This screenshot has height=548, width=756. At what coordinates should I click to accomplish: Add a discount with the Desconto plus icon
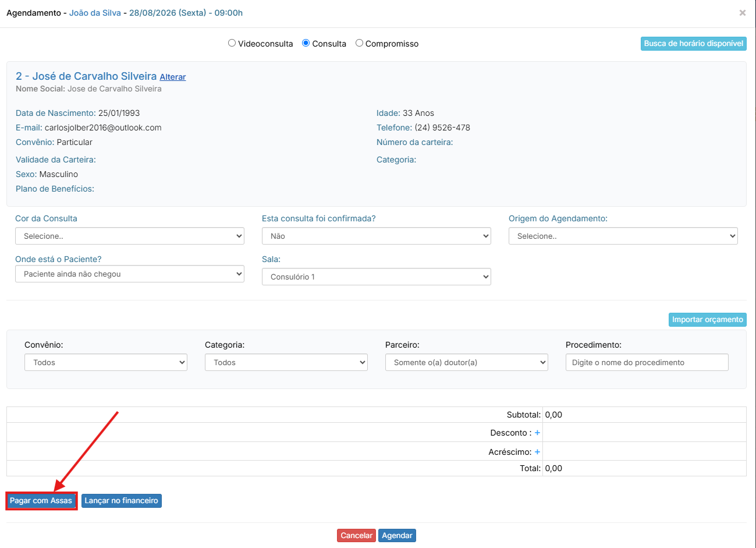pyautogui.click(x=537, y=433)
